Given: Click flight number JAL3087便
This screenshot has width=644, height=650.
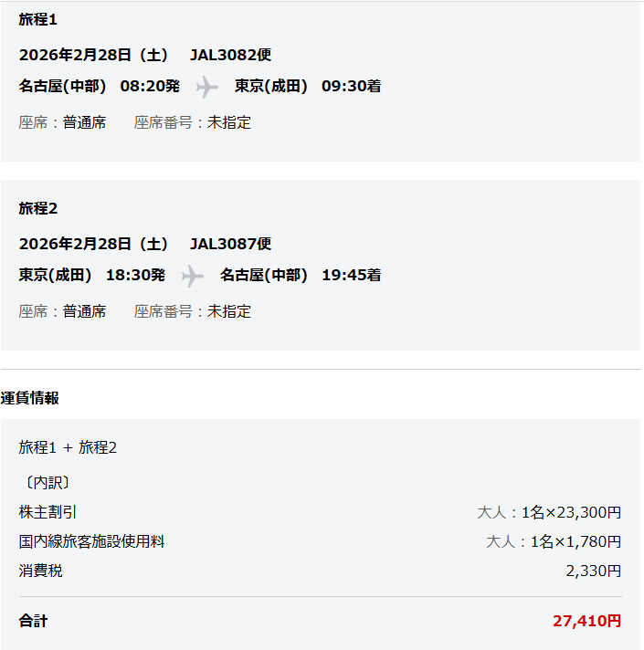Looking at the screenshot, I should tap(230, 244).
